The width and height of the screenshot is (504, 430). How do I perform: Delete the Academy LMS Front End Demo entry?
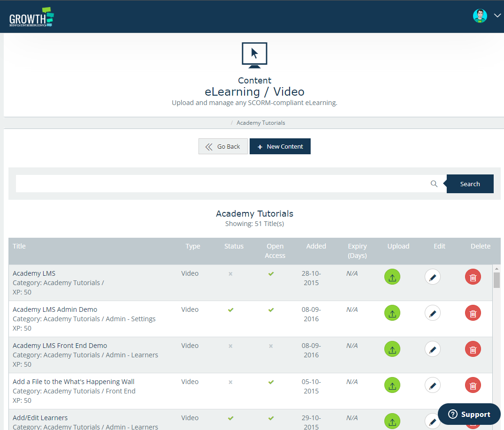[473, 349]
